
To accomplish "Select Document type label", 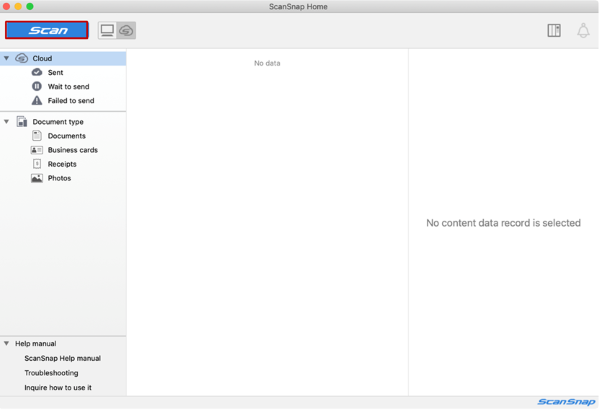I will click(58, 122).
